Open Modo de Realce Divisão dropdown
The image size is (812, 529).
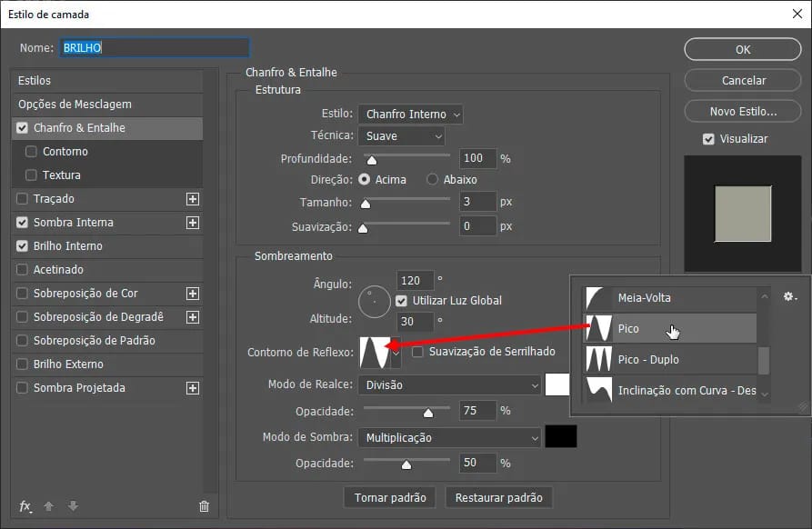[x=449, y=385]
